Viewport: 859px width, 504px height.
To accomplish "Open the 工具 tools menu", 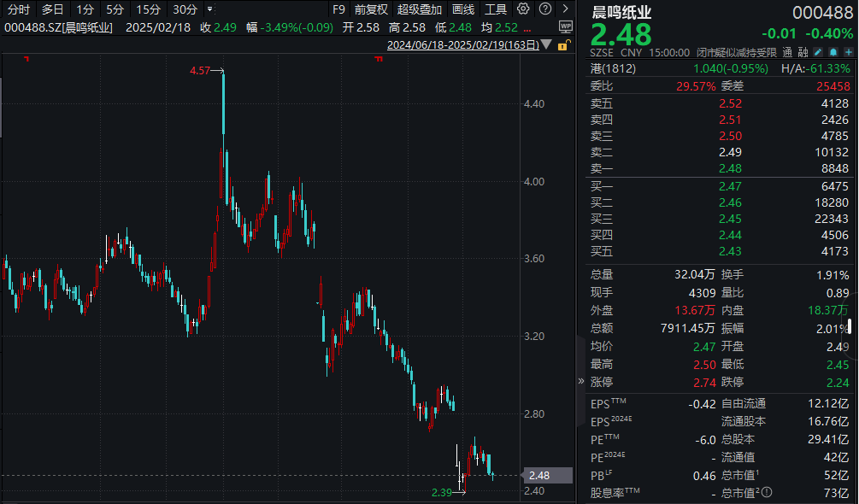I will tap(496, 9).
